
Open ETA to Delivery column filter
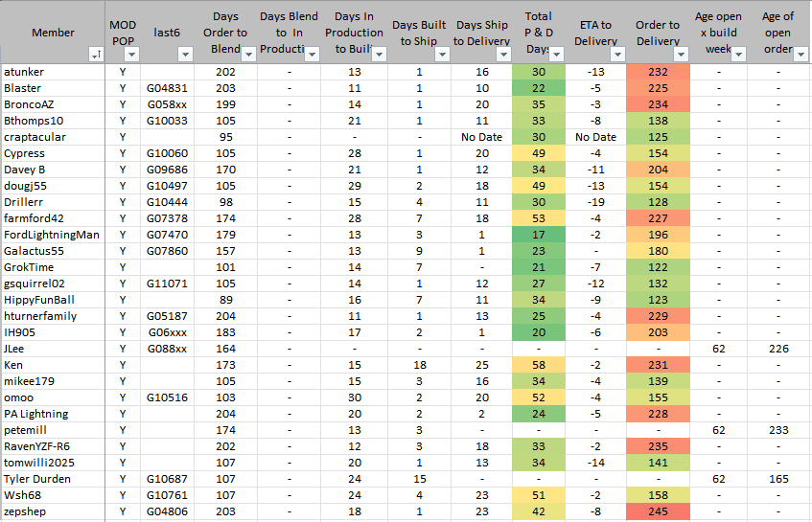pyautogui.click(x=616, y=56)
